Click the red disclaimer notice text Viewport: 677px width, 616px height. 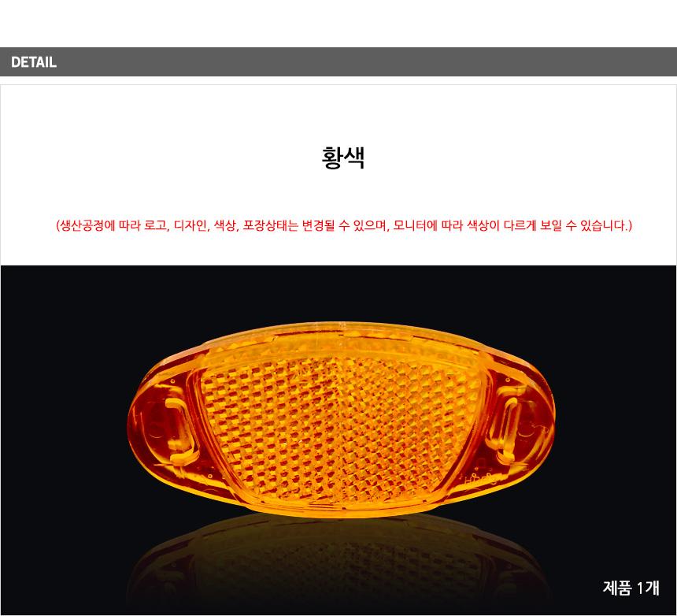click(344, 225)
